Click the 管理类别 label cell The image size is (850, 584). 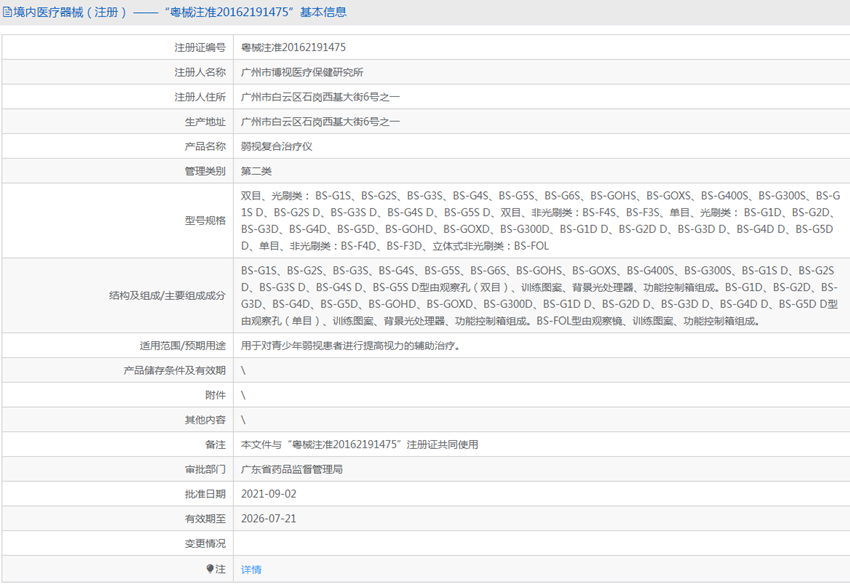tap(118, 171)
